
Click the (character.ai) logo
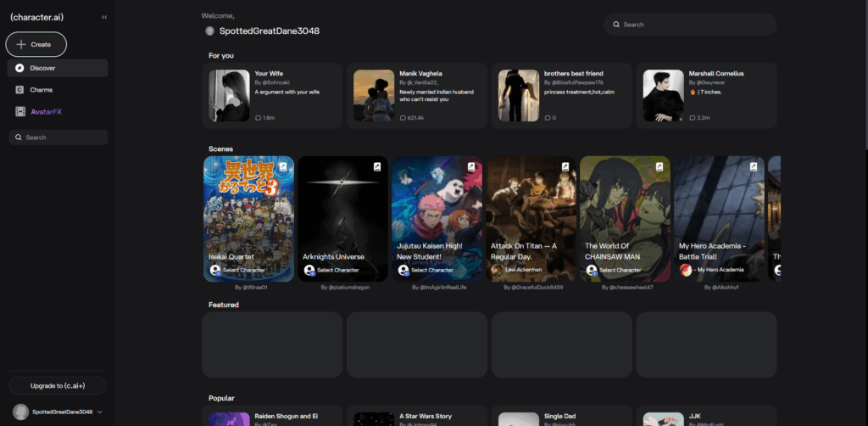click(x=36, y=17)
